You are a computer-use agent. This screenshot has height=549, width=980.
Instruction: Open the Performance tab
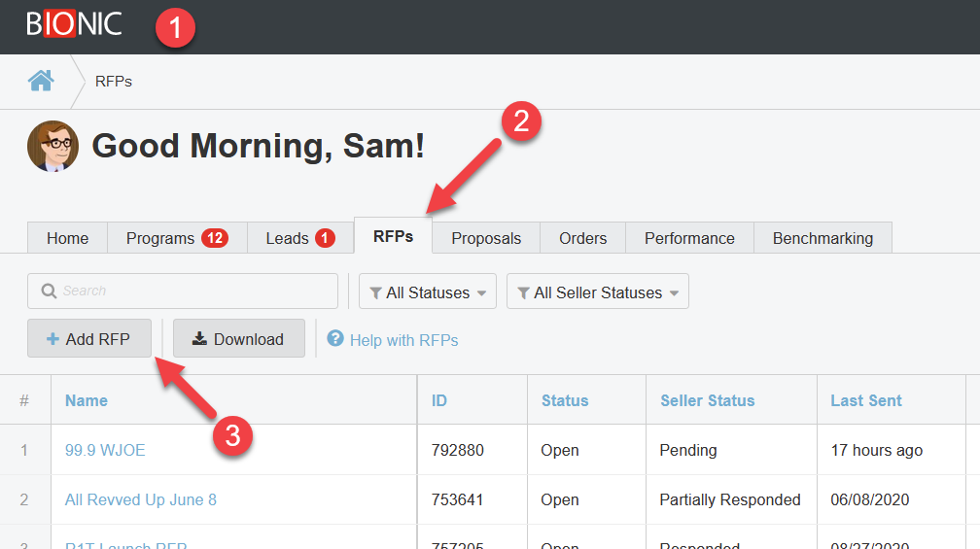point(689,238)
